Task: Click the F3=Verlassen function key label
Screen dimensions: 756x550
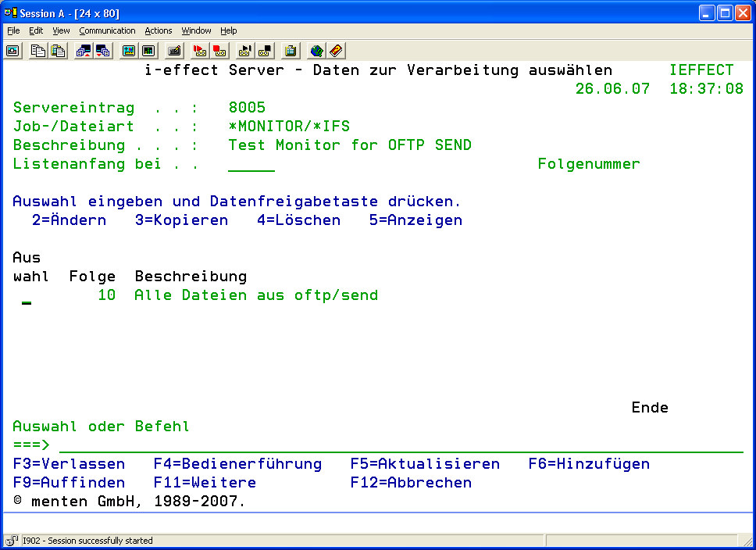Action: (x=69, y=464)
